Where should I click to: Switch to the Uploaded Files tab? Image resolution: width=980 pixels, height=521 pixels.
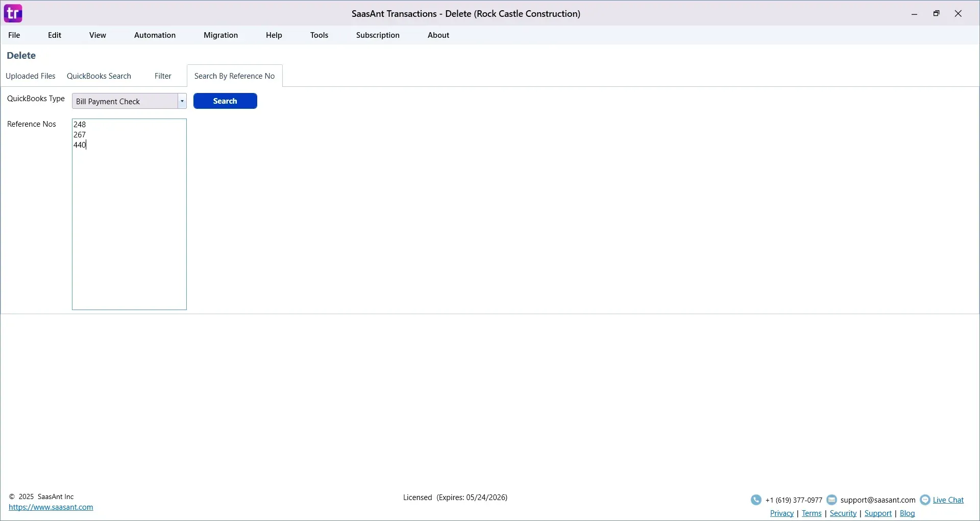[31, 76]
